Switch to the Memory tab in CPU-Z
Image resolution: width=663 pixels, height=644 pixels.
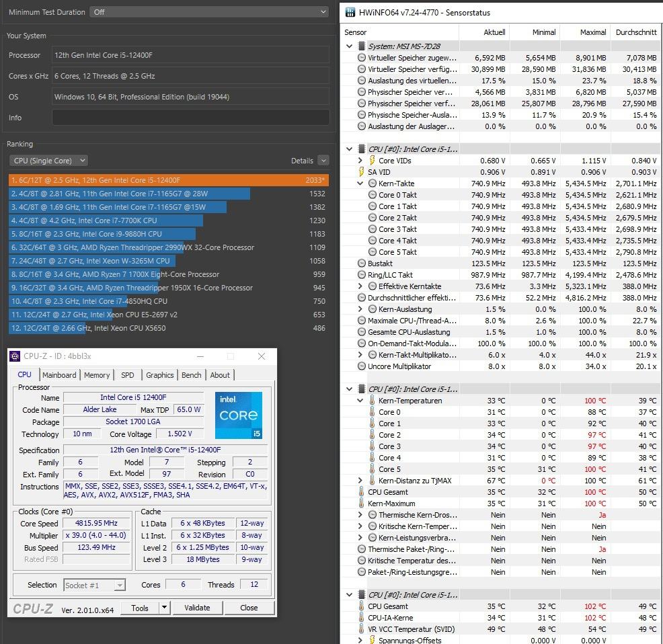(97, 375)
